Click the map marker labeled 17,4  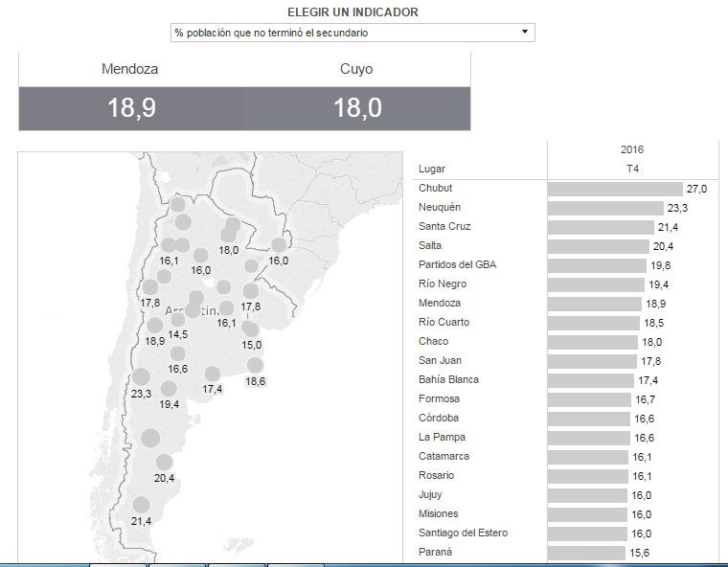[213, 374]
